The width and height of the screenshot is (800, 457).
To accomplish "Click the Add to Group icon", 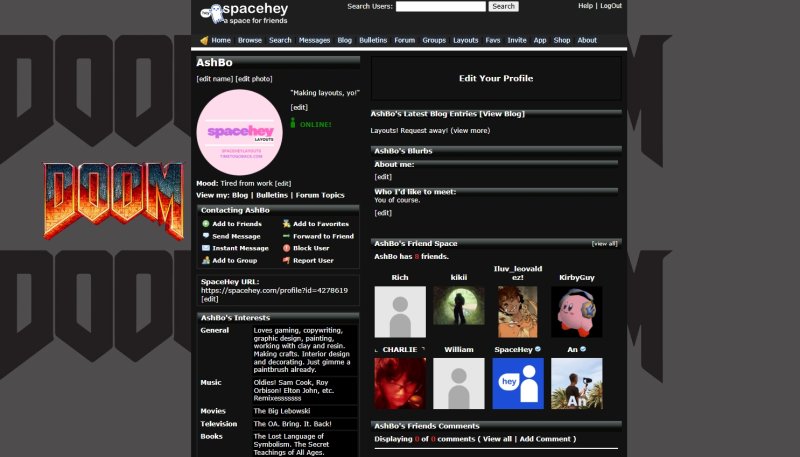I will pyautogui.click(x=206, y=260).
